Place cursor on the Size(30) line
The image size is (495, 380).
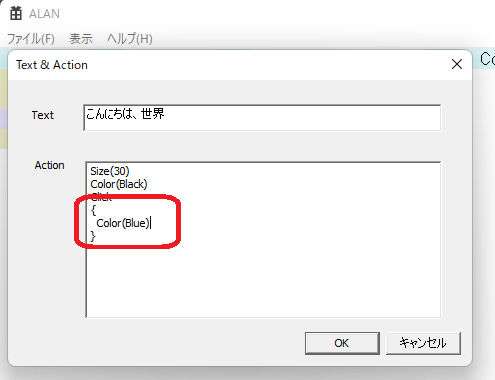click(110, 171)
